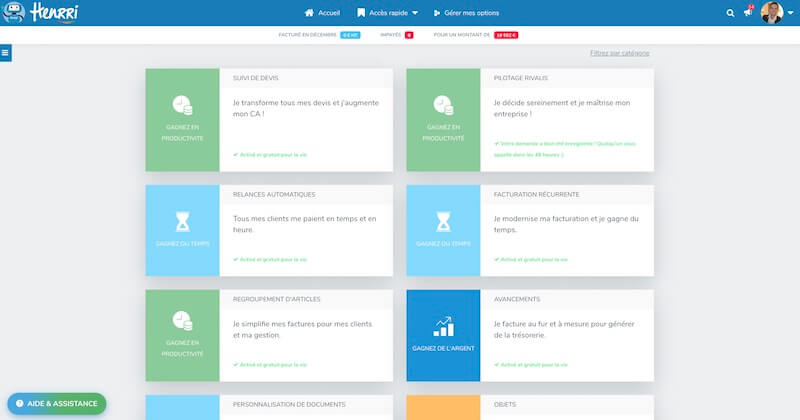Expand the profile menu arrow beside avatar
Image resolution: width=800 pixels, height=420 pixels.
pos(790,13)
